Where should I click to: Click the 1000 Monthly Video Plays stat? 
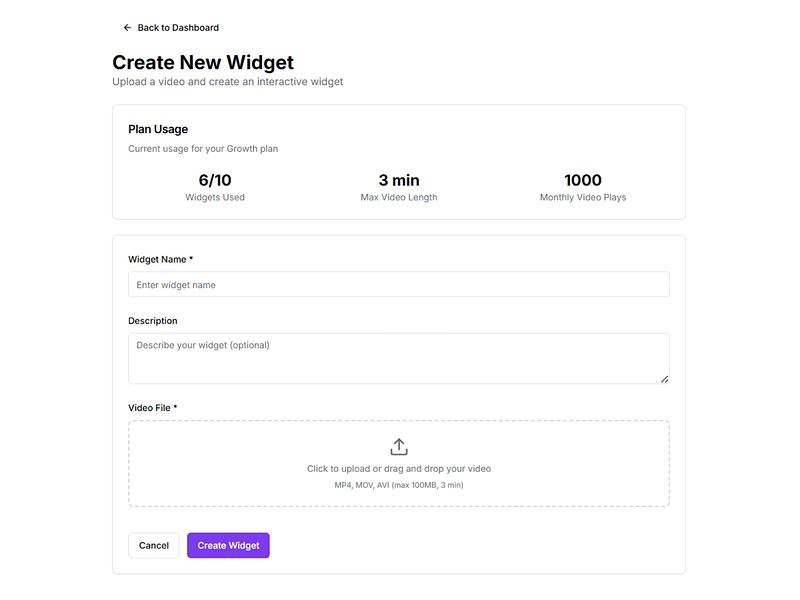point(583,187)
